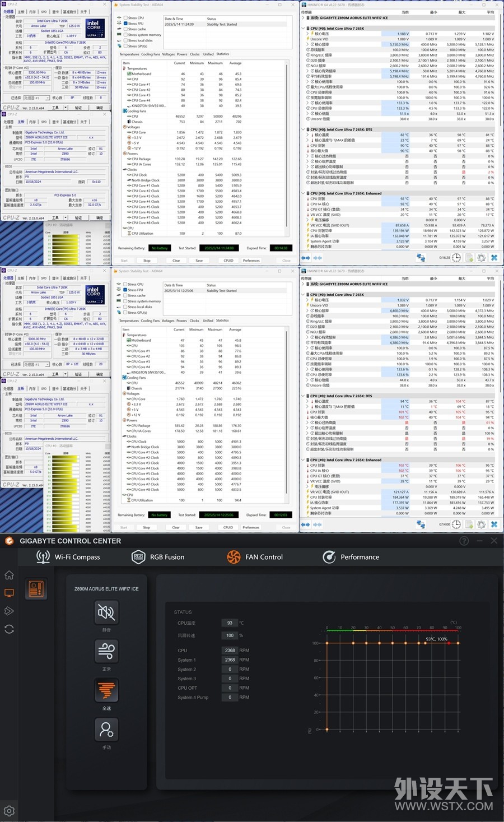
Task: Click clock reset icon in HWiNFO window timed 0:14:00
Action: pos(456,524)
